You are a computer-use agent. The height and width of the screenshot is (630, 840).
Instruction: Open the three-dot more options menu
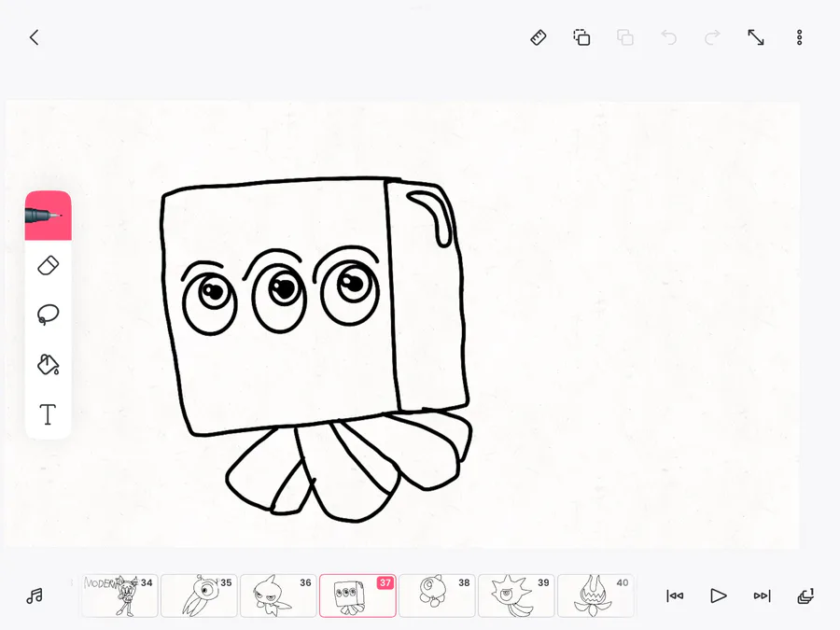[799, 37]
